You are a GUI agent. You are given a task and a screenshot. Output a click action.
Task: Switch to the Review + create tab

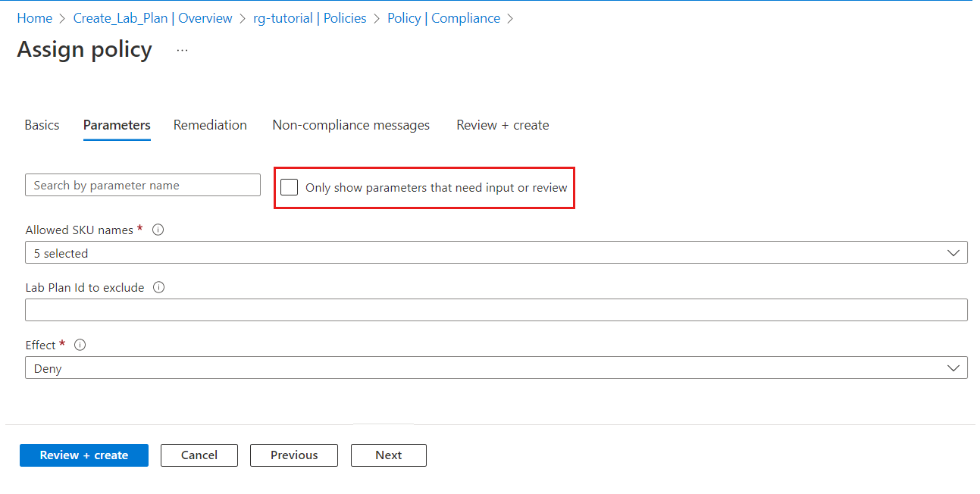(503, 125)
